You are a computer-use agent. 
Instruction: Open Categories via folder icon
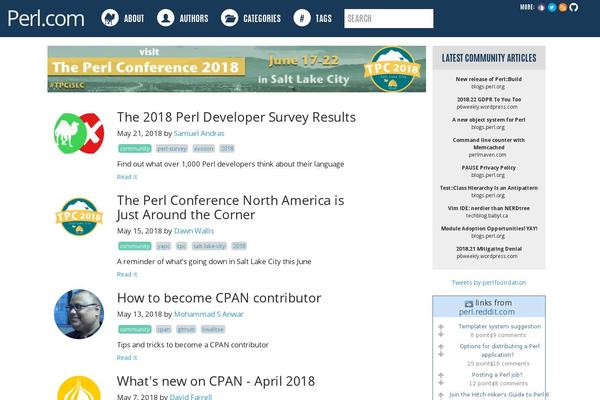[x=230, y=18]
